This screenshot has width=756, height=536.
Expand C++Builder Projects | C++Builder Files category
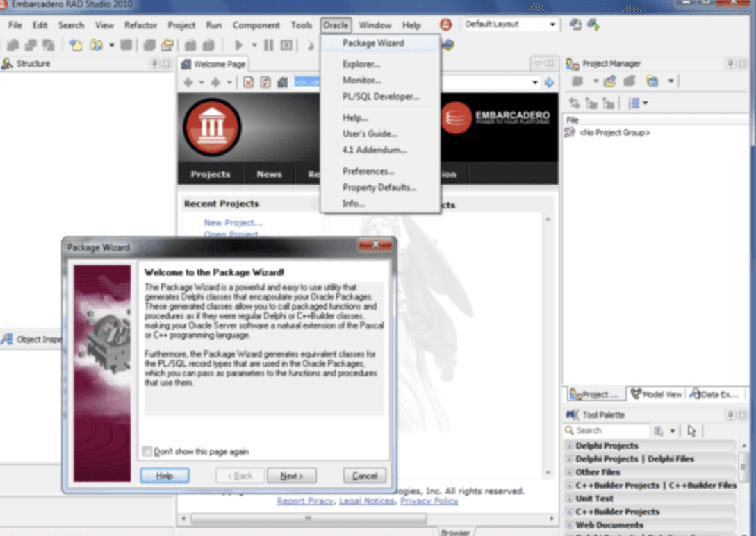click(569, 485)
